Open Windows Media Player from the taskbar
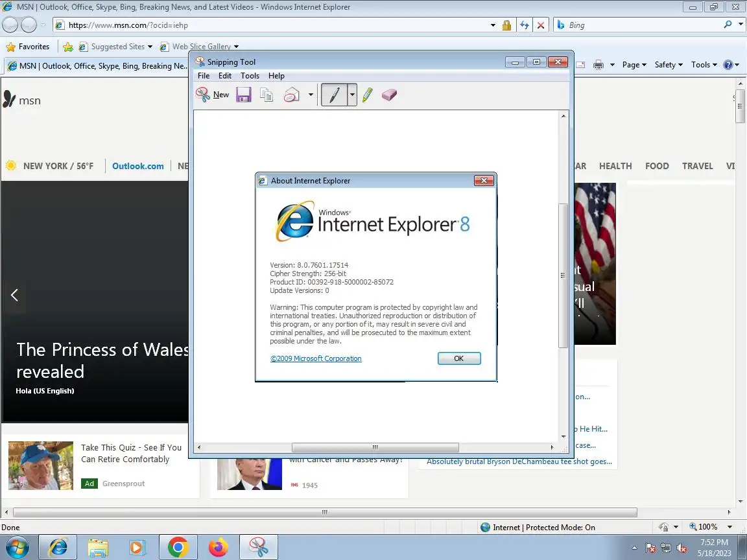The width and height of the screenshot is (747, 560). click(137, 548)
